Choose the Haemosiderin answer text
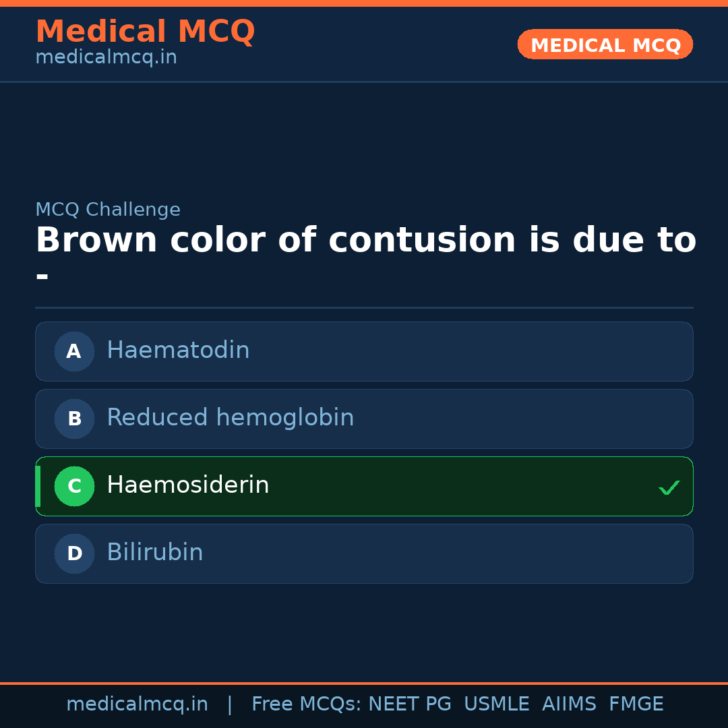Viewport: 728px width, 728px height. [x=187, y=485]
